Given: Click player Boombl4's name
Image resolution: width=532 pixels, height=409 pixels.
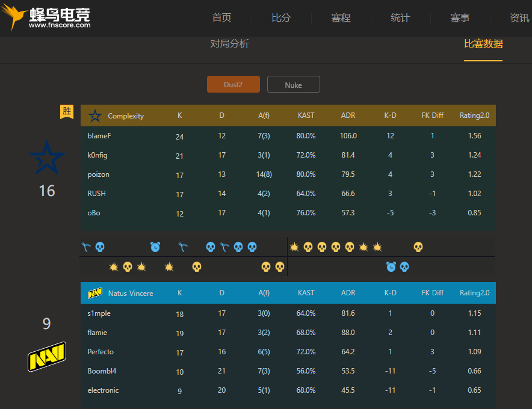Looking at the screenshot, I should pos(102,371).
